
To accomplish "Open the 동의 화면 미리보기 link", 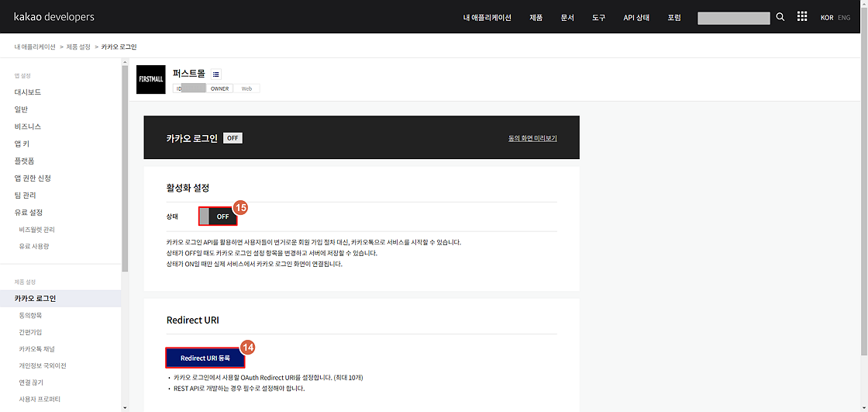I will [532, 138].
